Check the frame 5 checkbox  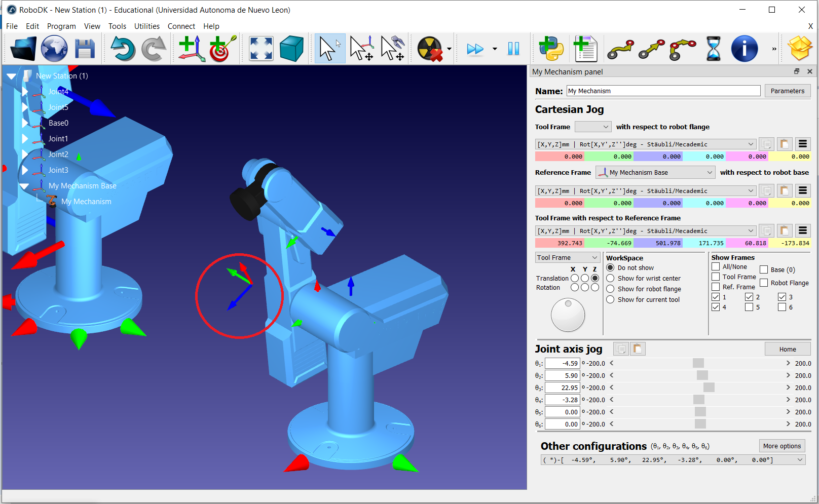click(x=749, y=307)
